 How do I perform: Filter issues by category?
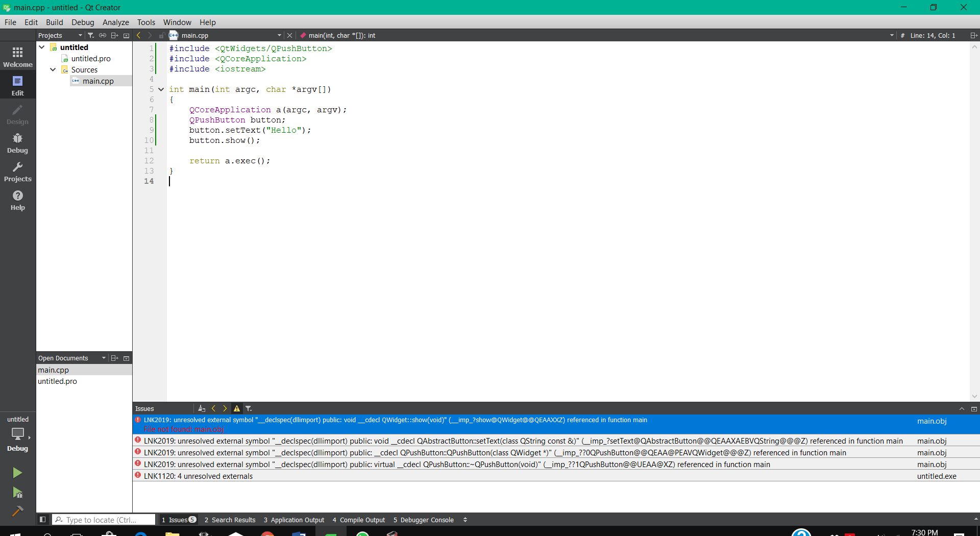pyautogui.click(x=249, y=408)
